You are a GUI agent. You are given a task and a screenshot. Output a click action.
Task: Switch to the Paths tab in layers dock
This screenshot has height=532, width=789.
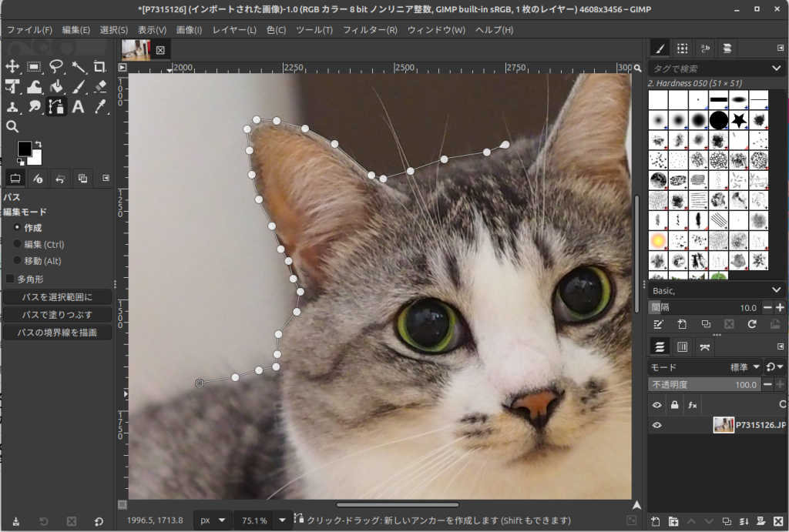(704, 346)
